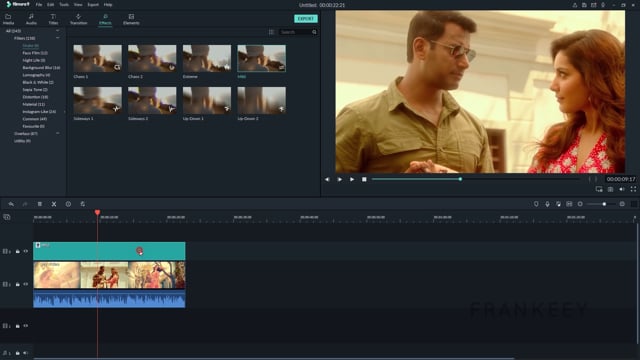This screenshot has height=360, width=640.
Task: Hide the effect track with the eye icon
Action: click(26, 251)
